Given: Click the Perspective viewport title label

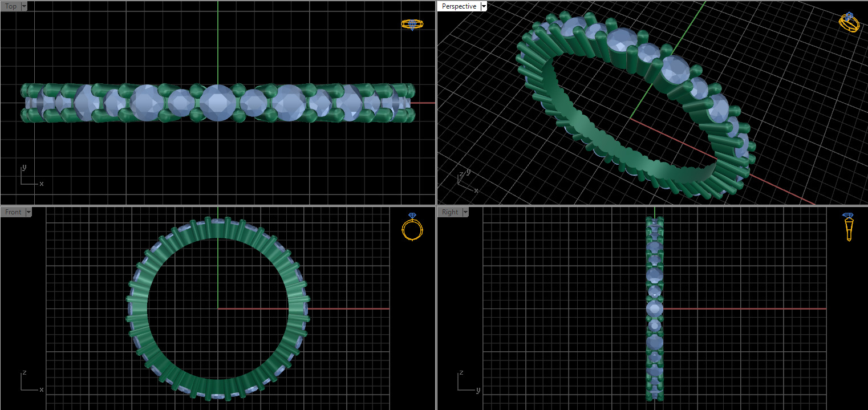Looking at the screenshot, I should (x=459, y=6).
